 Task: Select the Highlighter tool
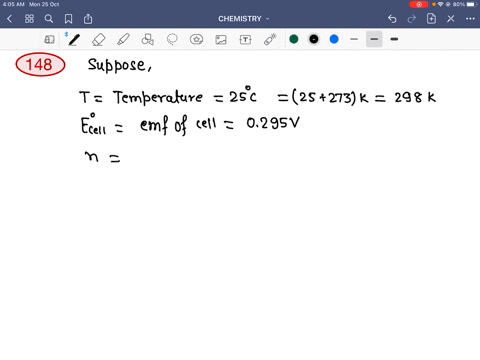123,40
